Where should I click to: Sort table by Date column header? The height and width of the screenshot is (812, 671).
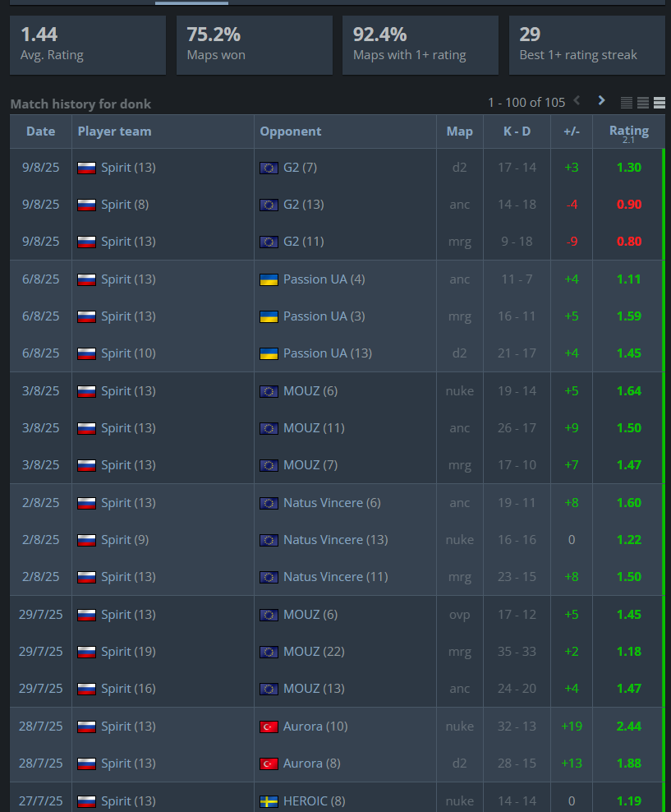(x=41, y=131)
